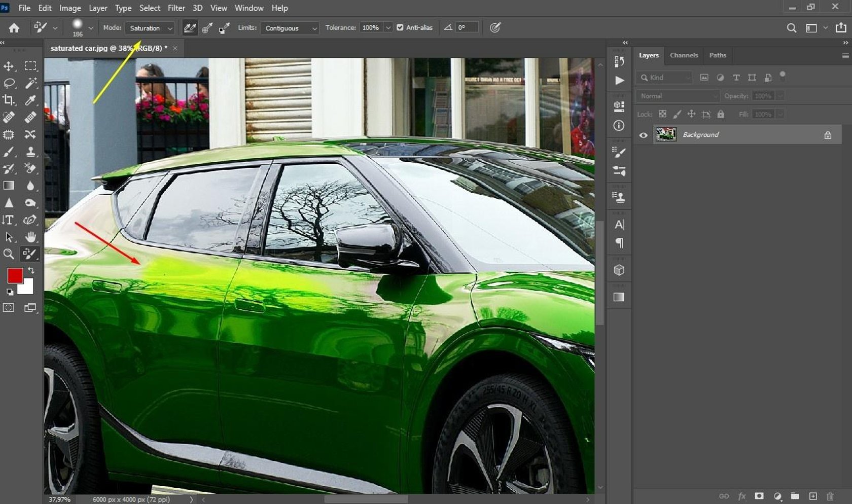Close the saturated car.jpg document tab

coord(174,48)
